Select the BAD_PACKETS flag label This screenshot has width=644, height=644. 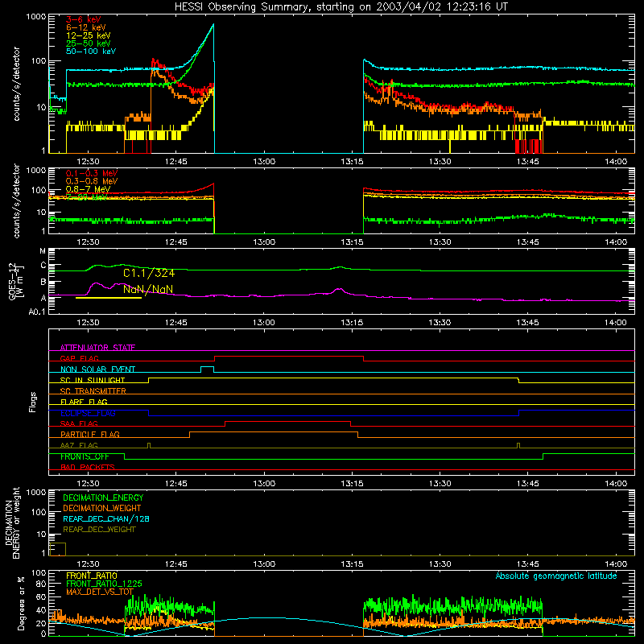[x=88, y=467]
